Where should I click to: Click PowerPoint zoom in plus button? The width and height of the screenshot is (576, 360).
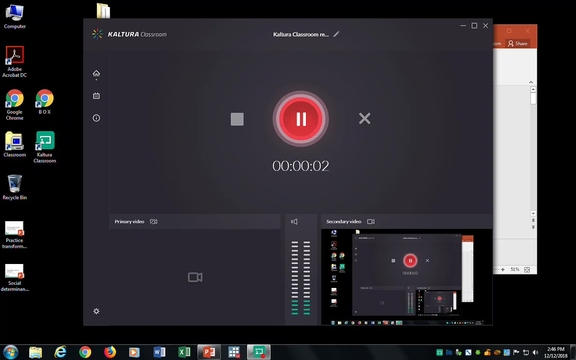click(503, 270)
